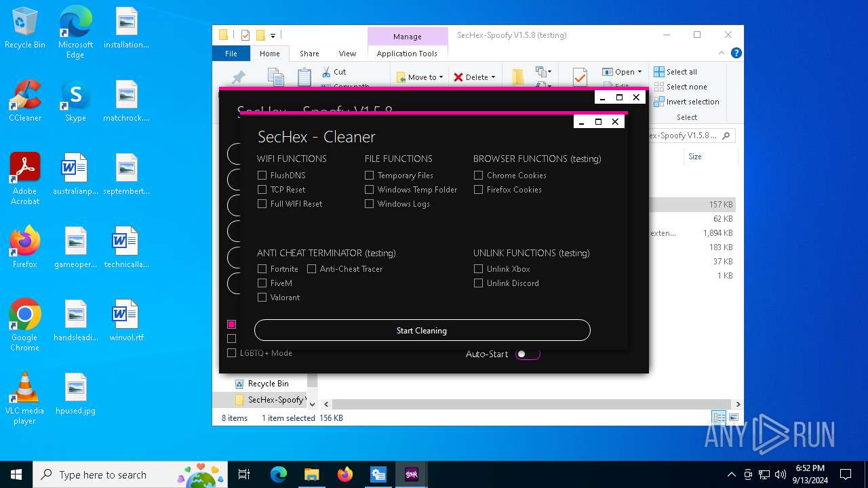This screenshot has width=868, height=488.
Task: Open VLC media player desktop shortcut
Action: [x=24, y=399]
